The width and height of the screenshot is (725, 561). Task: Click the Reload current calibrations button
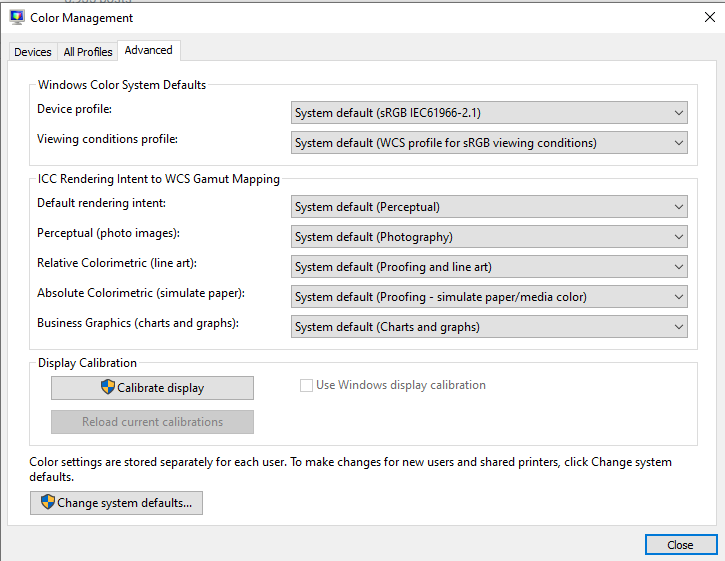point(152,422)
